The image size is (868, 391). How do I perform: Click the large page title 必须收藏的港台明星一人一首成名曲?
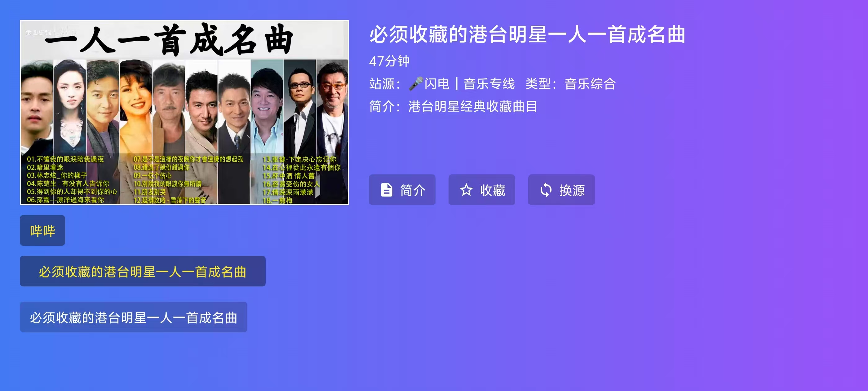[527, 34]
